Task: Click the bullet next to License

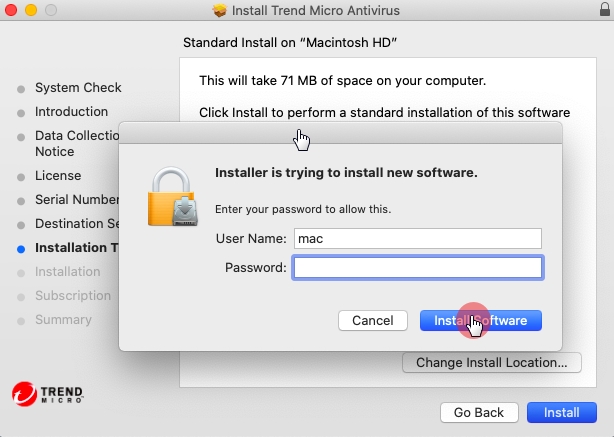Action: [x=21, y=177]
